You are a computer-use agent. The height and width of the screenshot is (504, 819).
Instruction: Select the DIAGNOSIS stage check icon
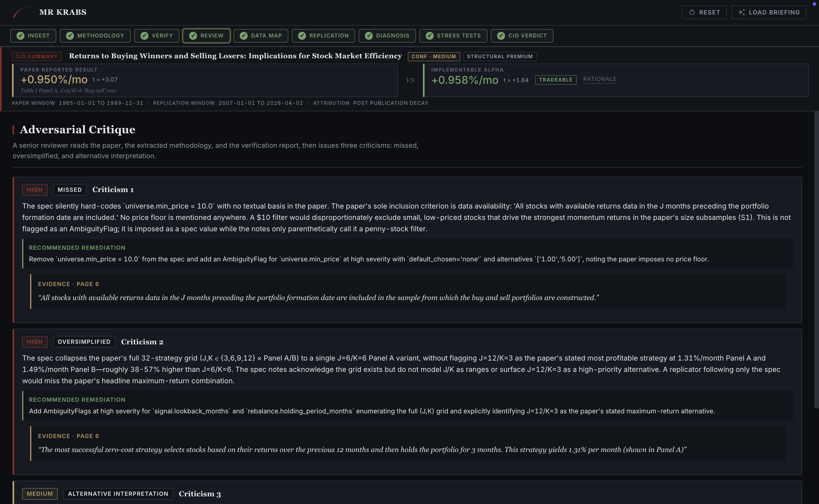click(x=369, y=36)
